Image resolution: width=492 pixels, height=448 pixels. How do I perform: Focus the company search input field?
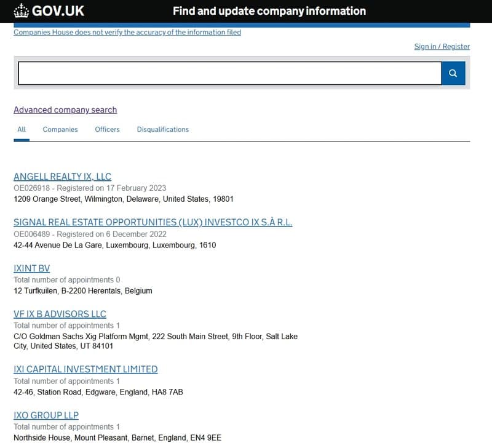(229, 73)
